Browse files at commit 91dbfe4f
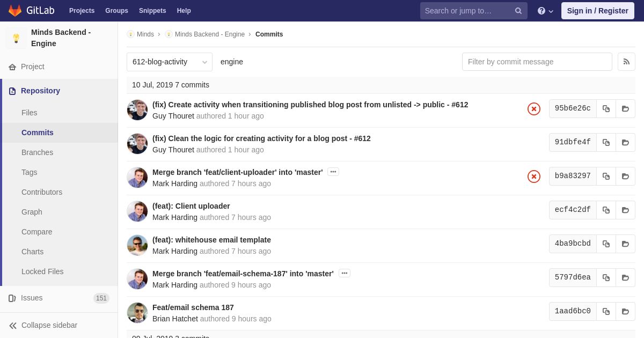This screenshot has height=338, width=644. tap(625, 142)
